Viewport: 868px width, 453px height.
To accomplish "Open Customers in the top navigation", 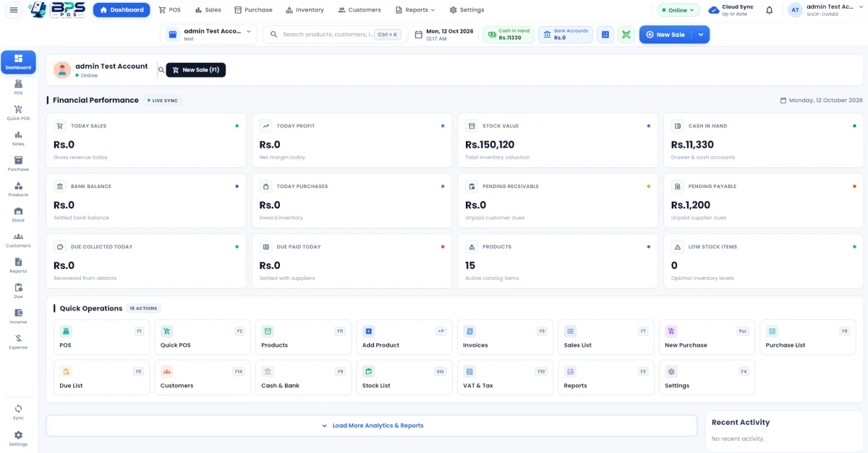I will (x=359, y=10).
